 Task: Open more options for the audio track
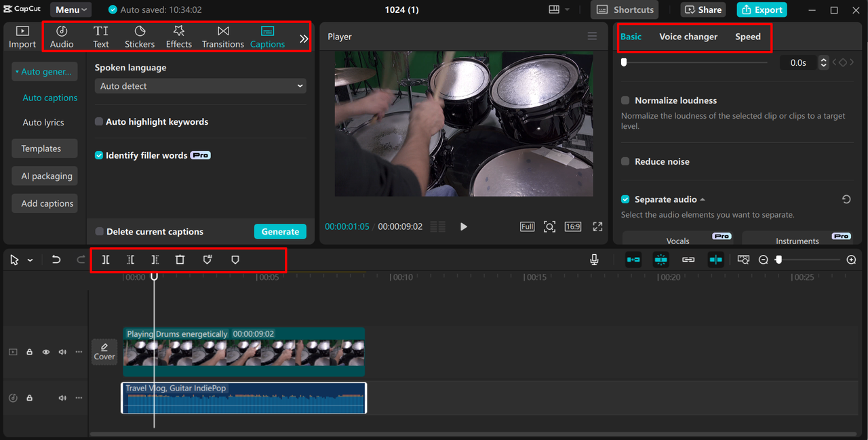(79, 398)
